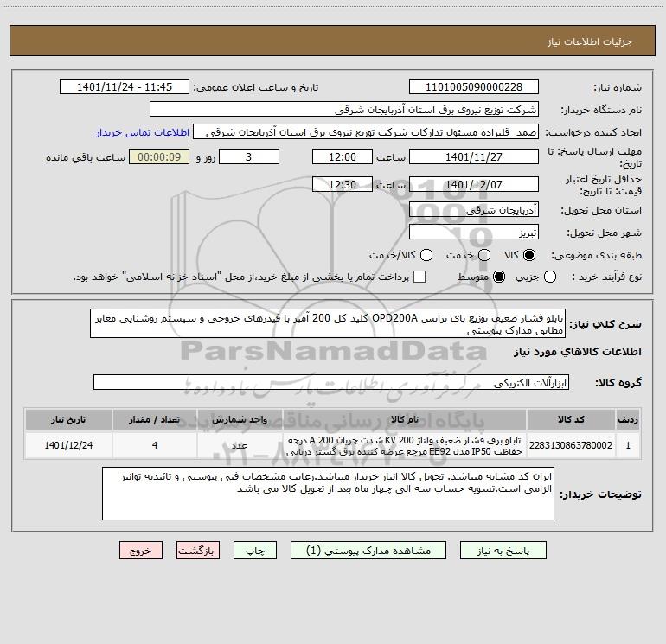Click the خروج exit button

click(x=141, y=551)
